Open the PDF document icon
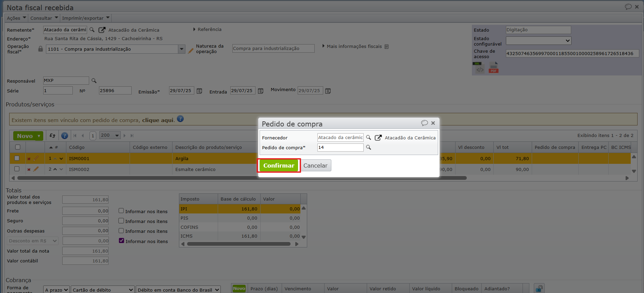The width and height of the screenshot is (644, 293). click(493, 68)
